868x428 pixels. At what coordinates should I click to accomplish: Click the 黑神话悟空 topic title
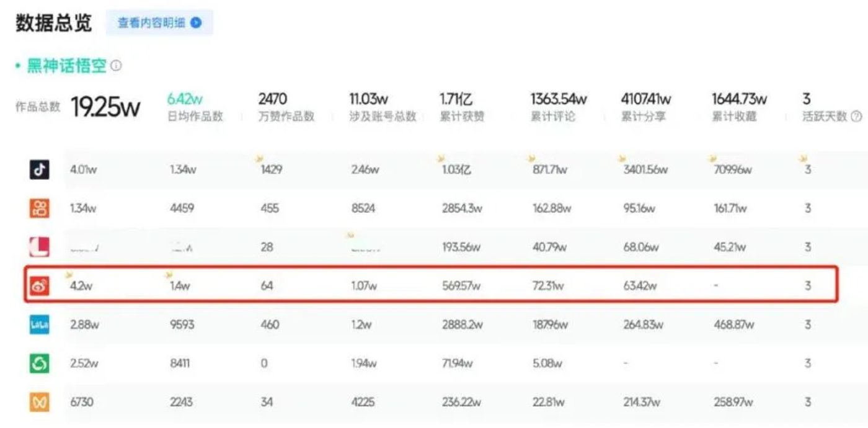pos(66,66)
